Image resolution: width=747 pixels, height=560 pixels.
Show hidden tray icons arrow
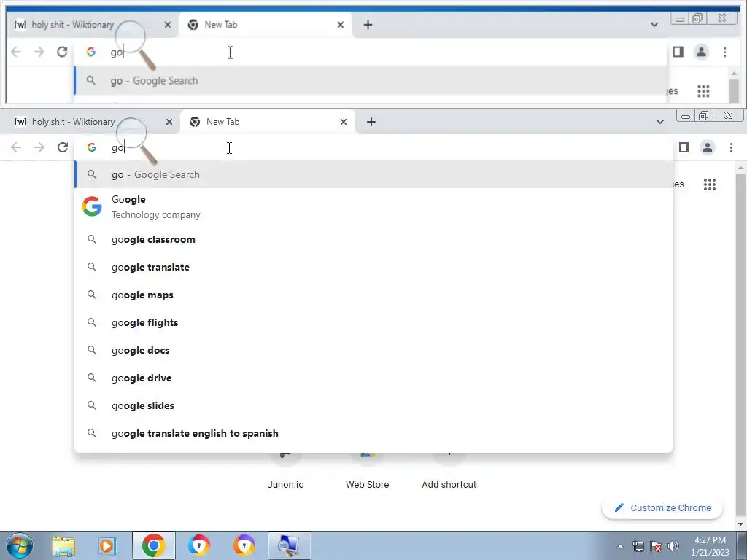coord(620,546)
